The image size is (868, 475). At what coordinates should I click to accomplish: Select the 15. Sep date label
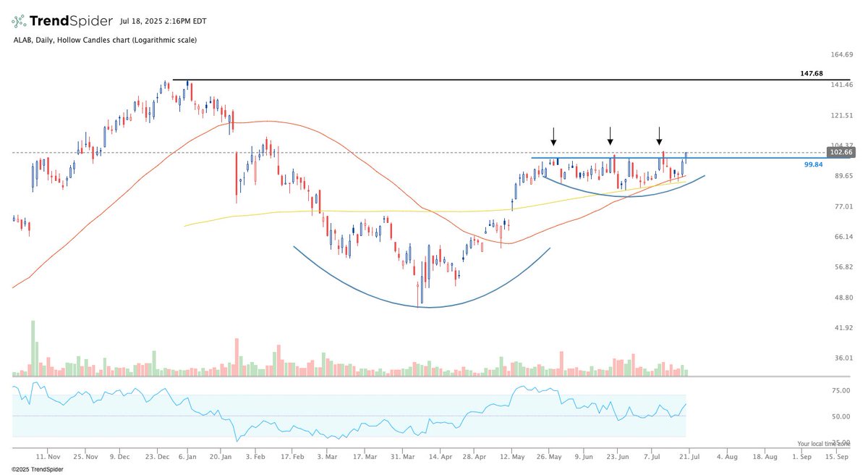click(x=837, y=458)
